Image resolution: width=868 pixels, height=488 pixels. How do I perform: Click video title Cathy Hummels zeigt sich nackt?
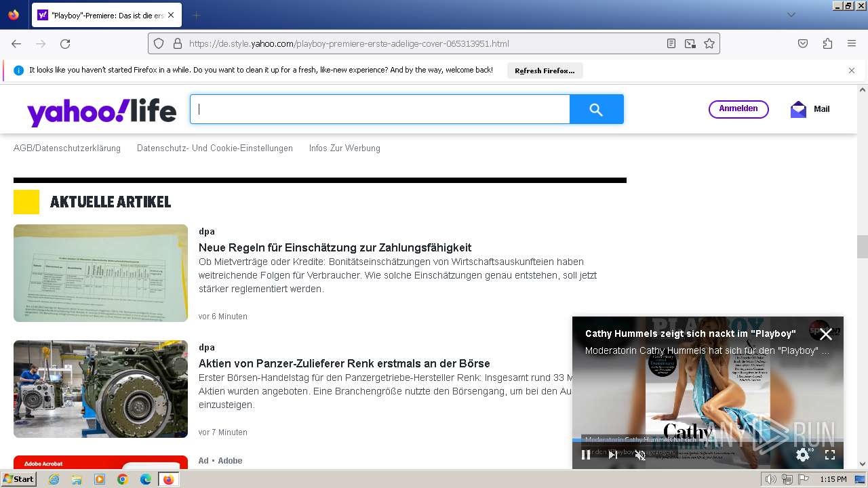pos(690,333)
